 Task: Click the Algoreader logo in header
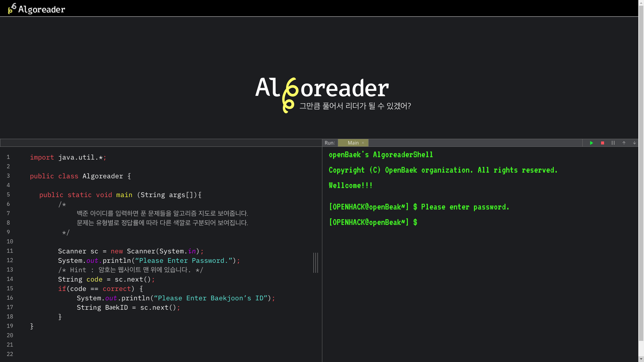(37, 9)
